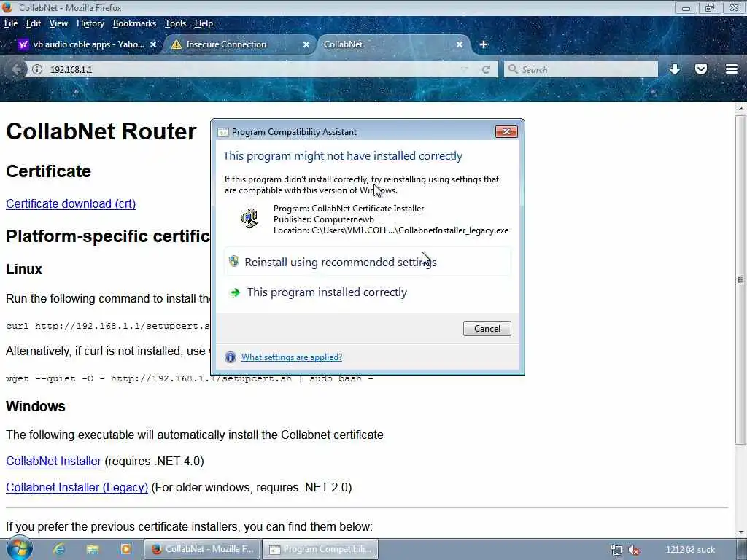Image resolution: width=747 pixels, height=560 pixels.
Task: Click the search magnifier icon in search box
Action: point(513,69)
